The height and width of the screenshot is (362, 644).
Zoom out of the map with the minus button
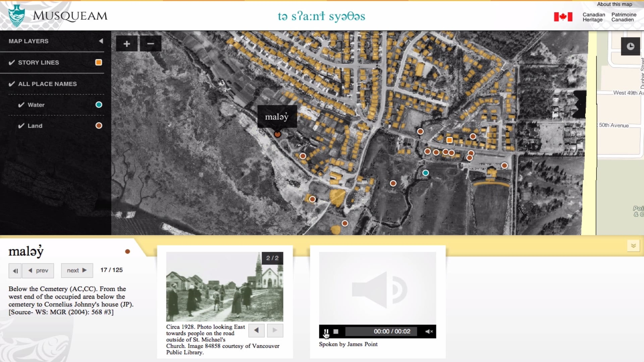(151, 44)
